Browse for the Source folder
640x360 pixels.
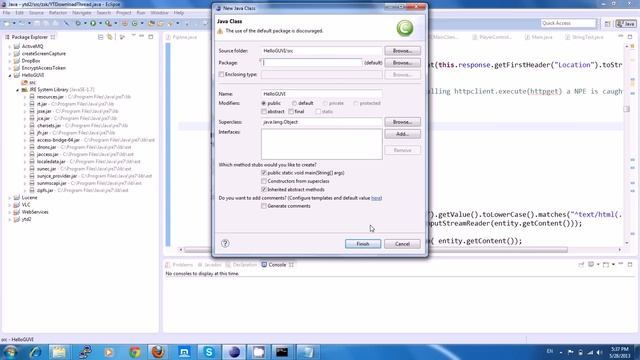click(402, 51)
